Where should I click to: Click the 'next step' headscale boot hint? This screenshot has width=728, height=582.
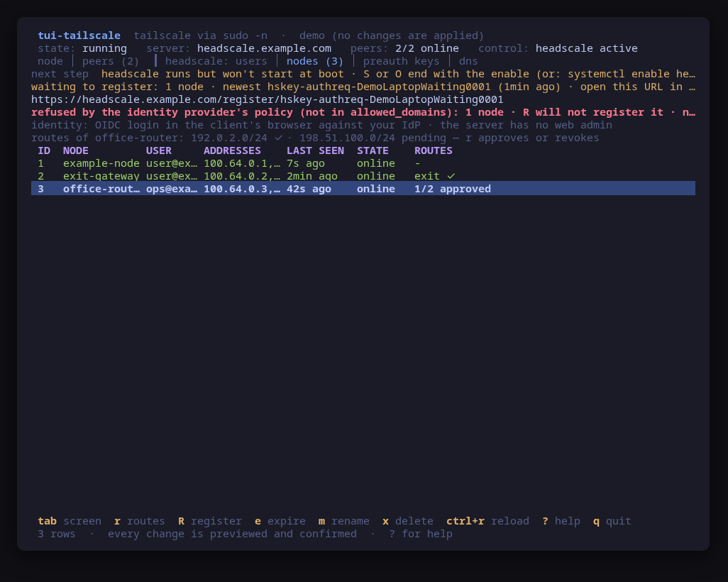[x=363, y=74]
